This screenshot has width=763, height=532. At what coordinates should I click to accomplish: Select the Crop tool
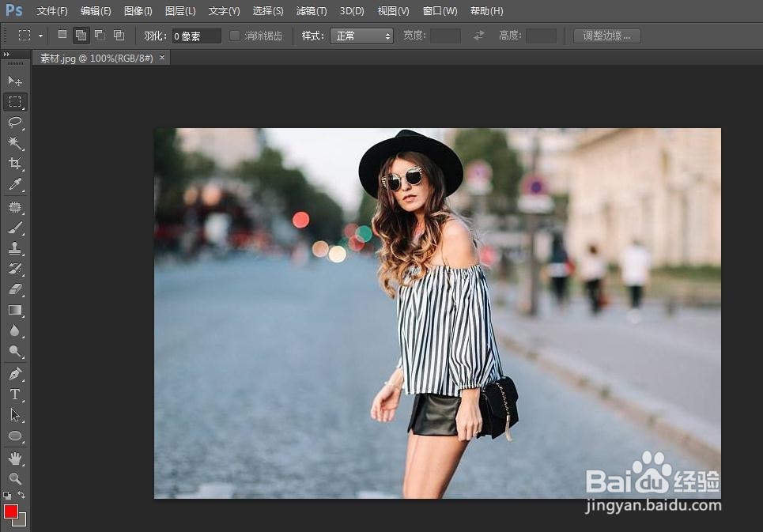tap(15, 164)
